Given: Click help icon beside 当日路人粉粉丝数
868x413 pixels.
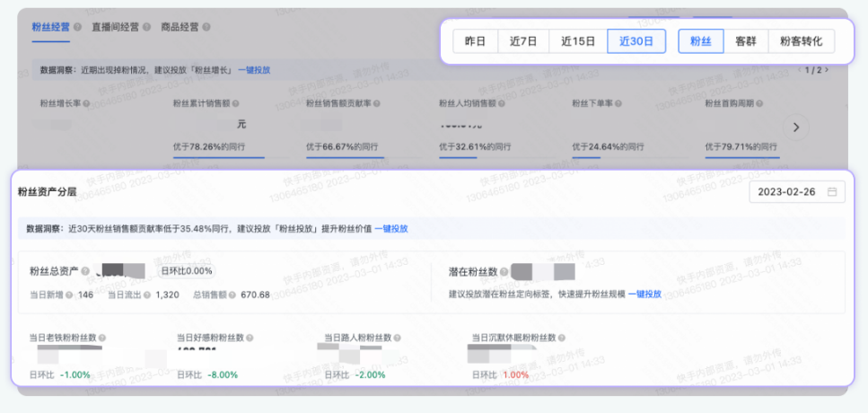Looking at the screenshot, I should coord(398,338).
